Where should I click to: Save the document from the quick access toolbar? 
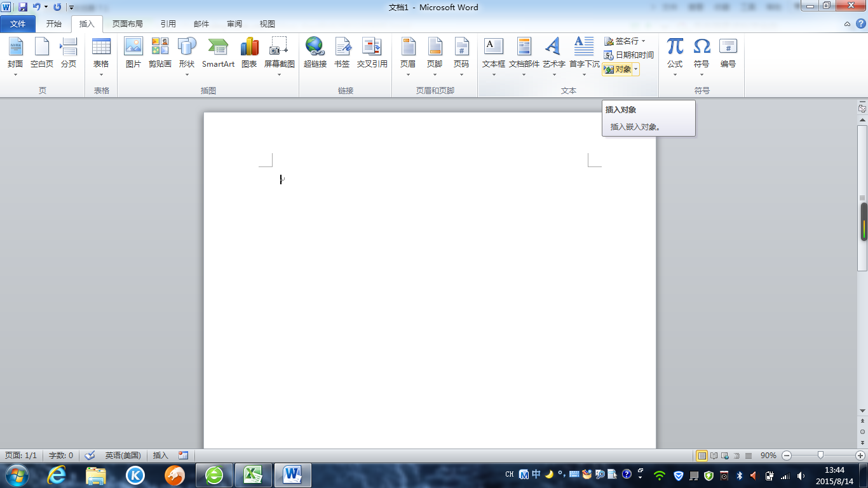point(23,7)
